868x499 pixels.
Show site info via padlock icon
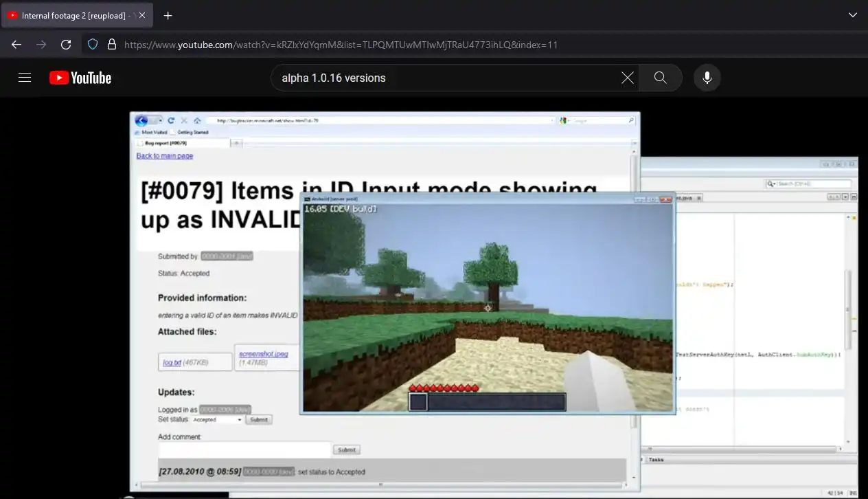(111, 45)
